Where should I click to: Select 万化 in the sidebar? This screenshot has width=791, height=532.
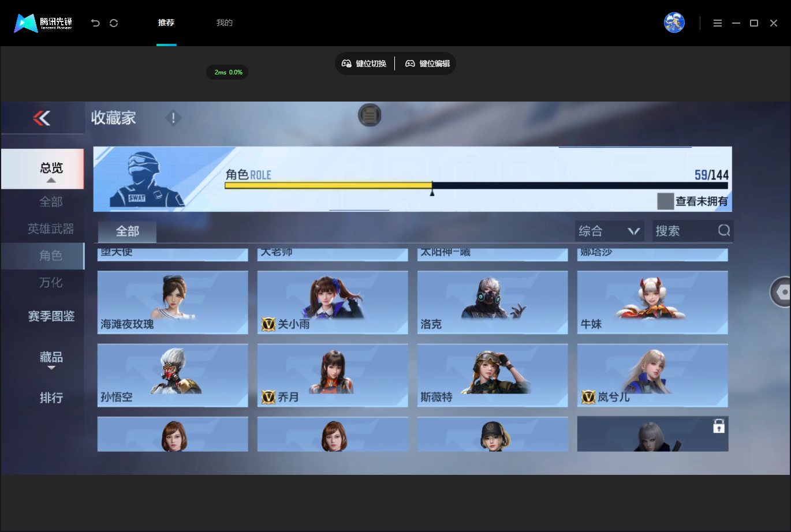(51, 283)
